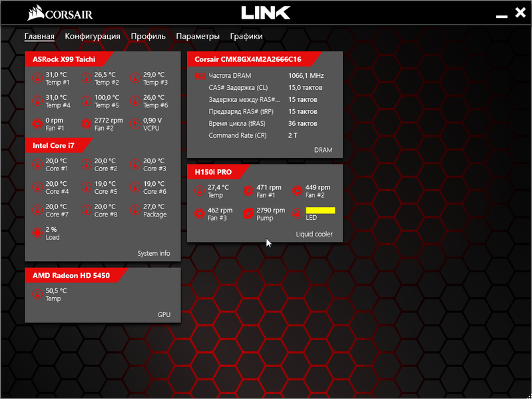The height and width of the screenshot is (399, 532).
Task: Click the Pump speed icon in H150i PRO
Action: pyautogui.click(x=248, y=213)
